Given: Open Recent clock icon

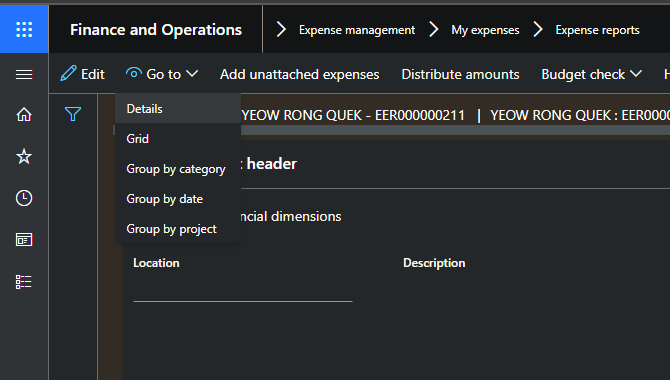Looking at the screenshot, I should (24, 198).
